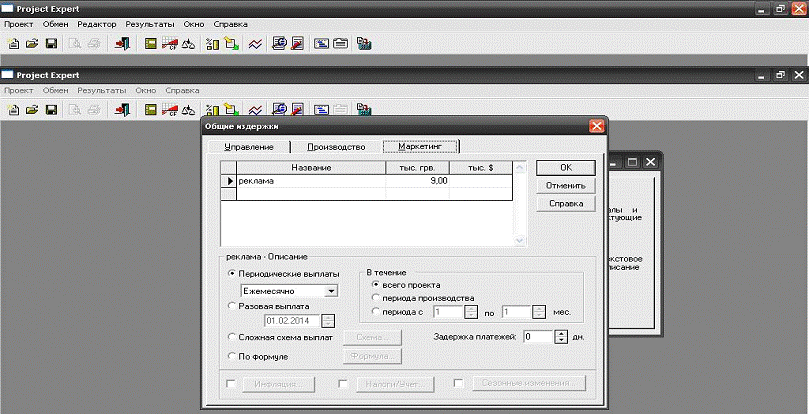Select the 'Разовая выплата' radio button

click(232, 306)
